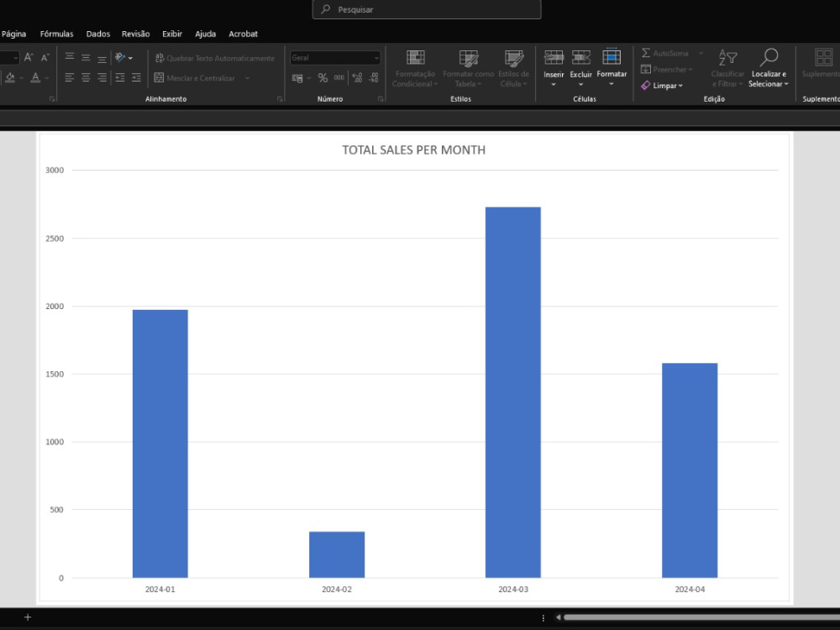Open Alinhamento dialog launcher

click(x=280, y=98)
